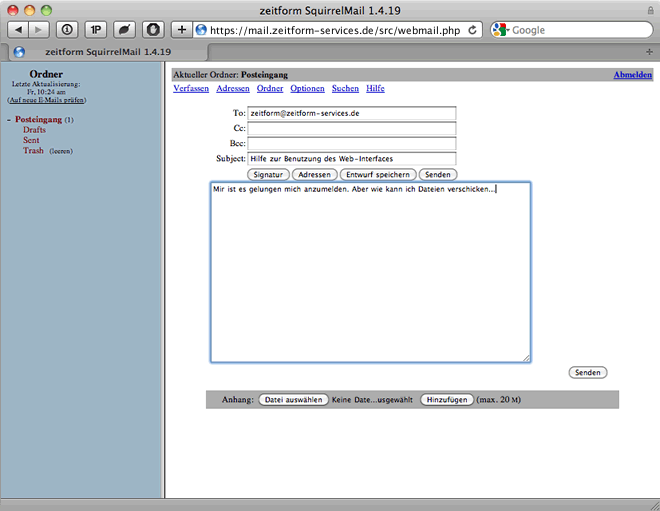Click the Senden button beside Entwurf speichern
This screenshot has height=511, width=660.
point(438,175)
